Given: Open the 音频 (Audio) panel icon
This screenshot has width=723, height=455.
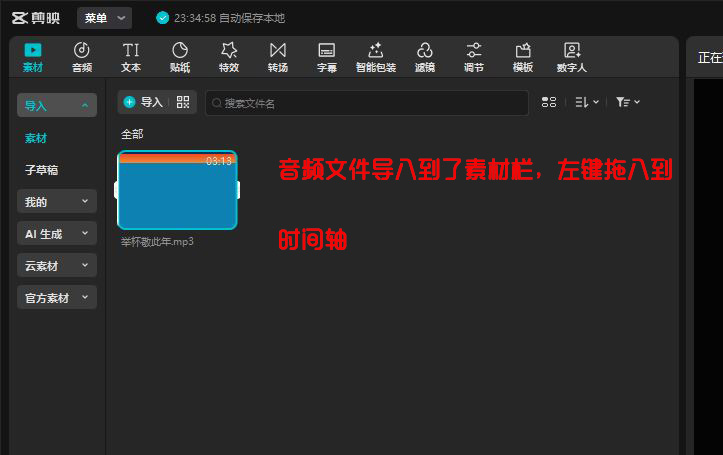Looking at the screenshot, I should coord(82,56).
